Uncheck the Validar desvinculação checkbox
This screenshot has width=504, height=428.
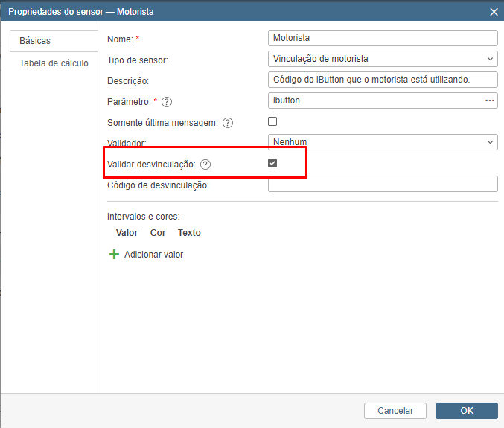272,163
